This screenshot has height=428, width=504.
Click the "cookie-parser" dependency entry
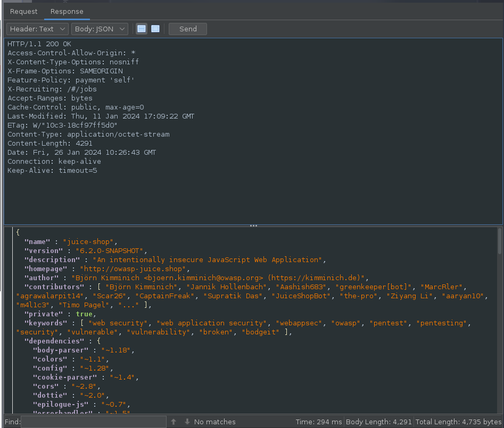86,377
